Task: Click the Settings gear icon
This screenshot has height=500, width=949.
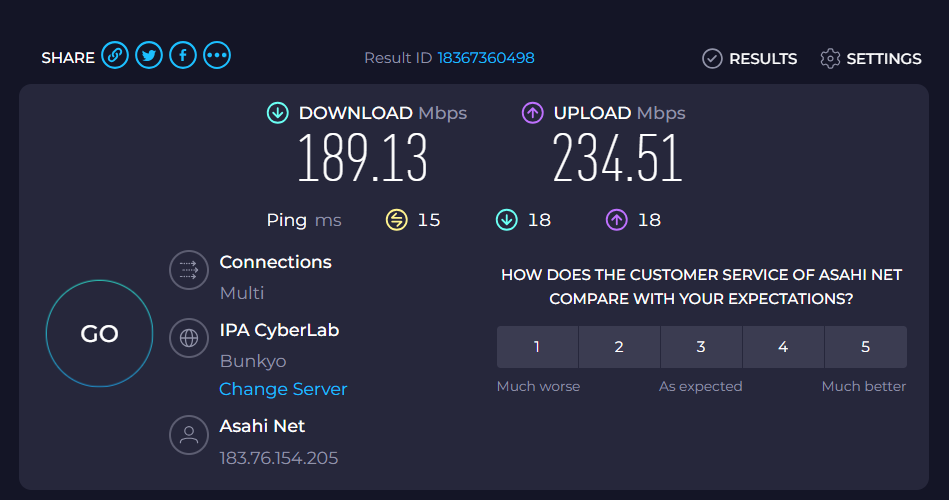Action: pos(829,59)
